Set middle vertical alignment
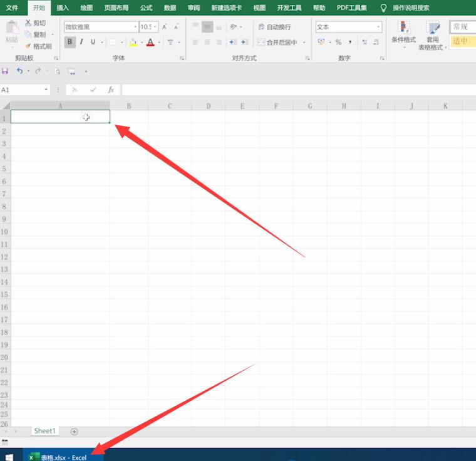 pyautogui.click(x=207, y=27)
